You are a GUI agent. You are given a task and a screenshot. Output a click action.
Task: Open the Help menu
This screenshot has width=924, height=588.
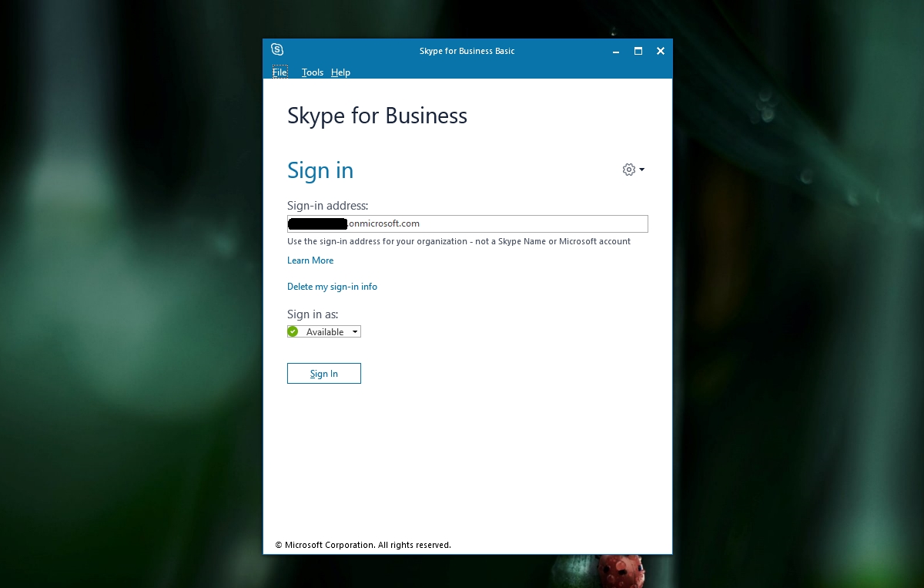(x=340, y=72)
